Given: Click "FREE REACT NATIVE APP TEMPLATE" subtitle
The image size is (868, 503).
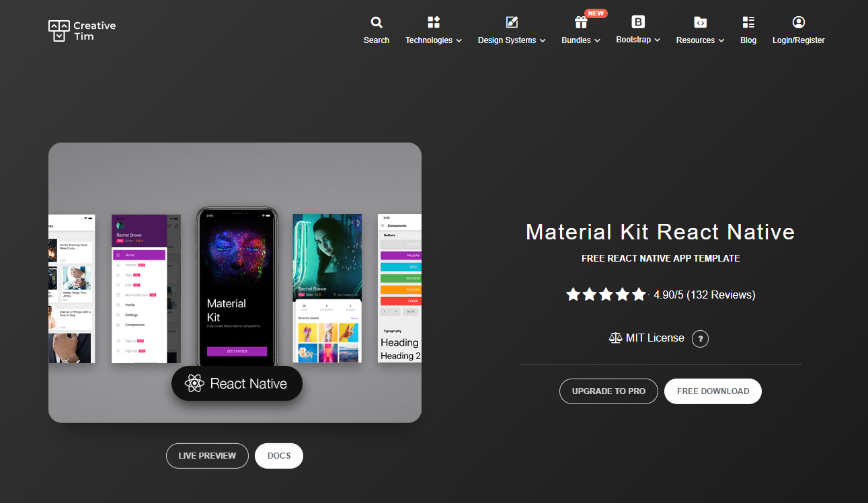Looking at the screenshot, I should [x=660, y=258].
